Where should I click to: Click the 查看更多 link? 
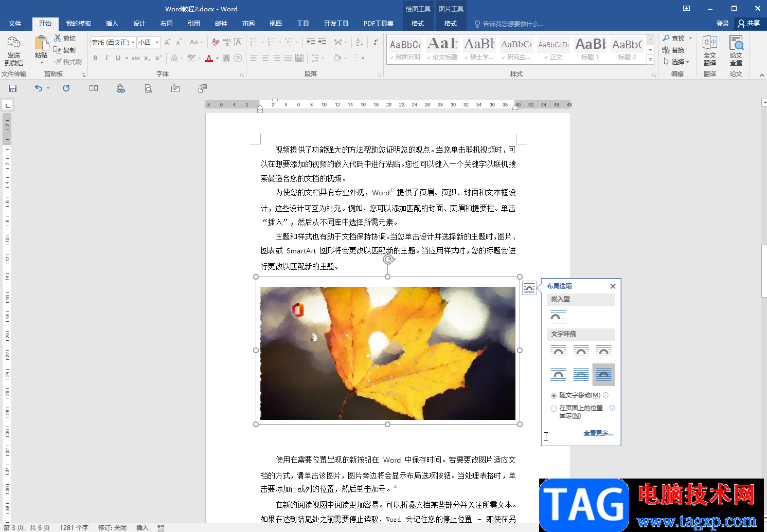pyautogui.click(x=598, y=433)
